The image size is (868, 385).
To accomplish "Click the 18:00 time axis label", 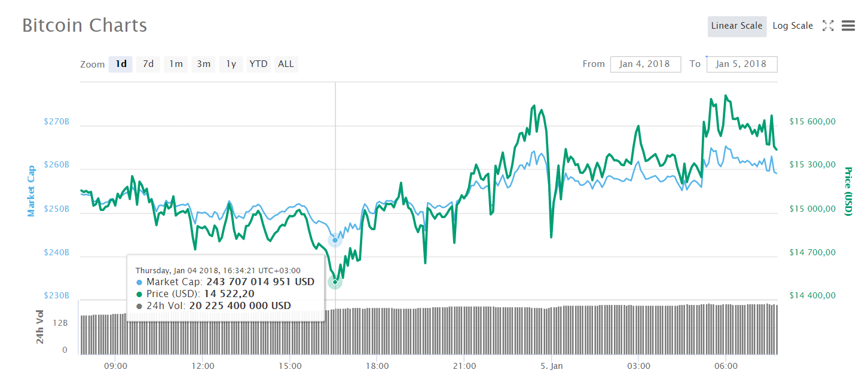I will tap(377, 365).
